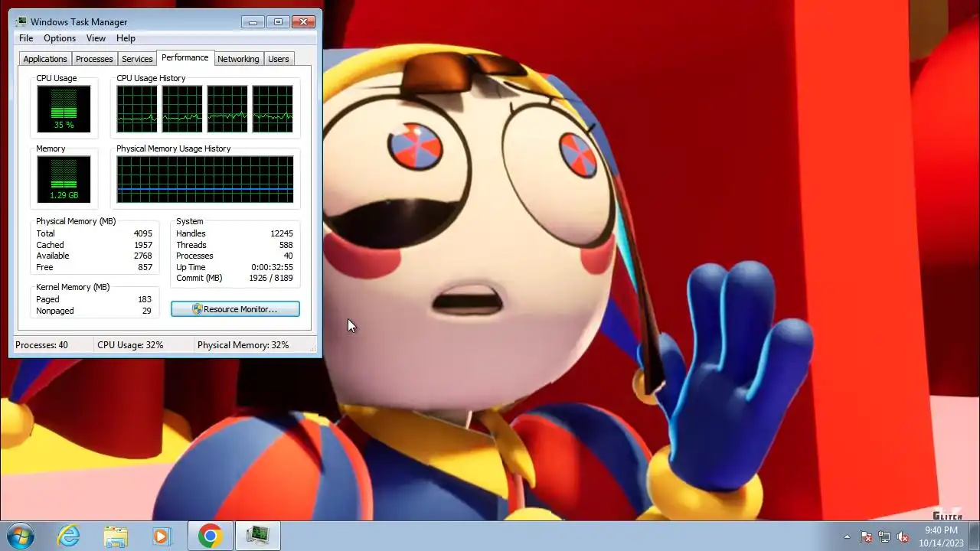This screenshot has height=551, width=980.
Task: Switch to the Applications tab
Action: click(45, 59)
